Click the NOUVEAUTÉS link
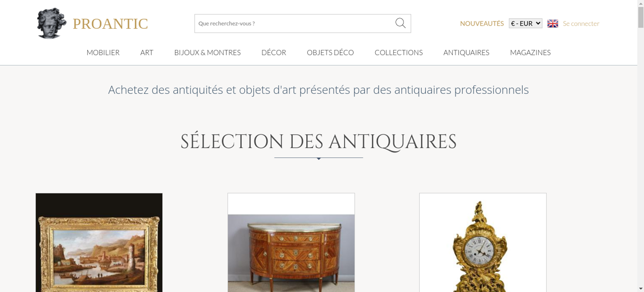Screen dimensions: 644x292 [482, 23]
